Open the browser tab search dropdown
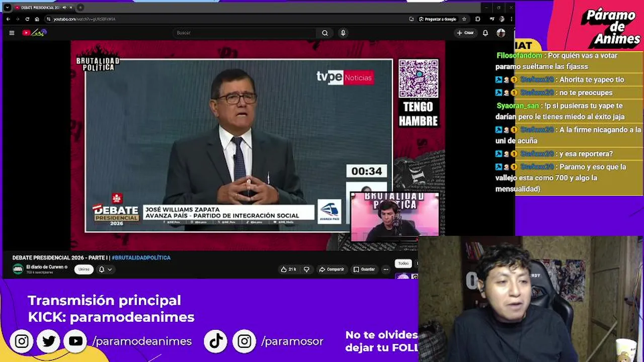The height and width of the screenshot is (362, 644). pyautogui.click(x=8, y=8)
